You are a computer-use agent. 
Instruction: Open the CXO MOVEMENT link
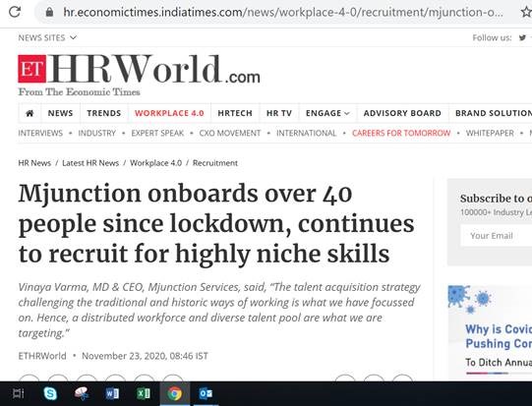230,133
